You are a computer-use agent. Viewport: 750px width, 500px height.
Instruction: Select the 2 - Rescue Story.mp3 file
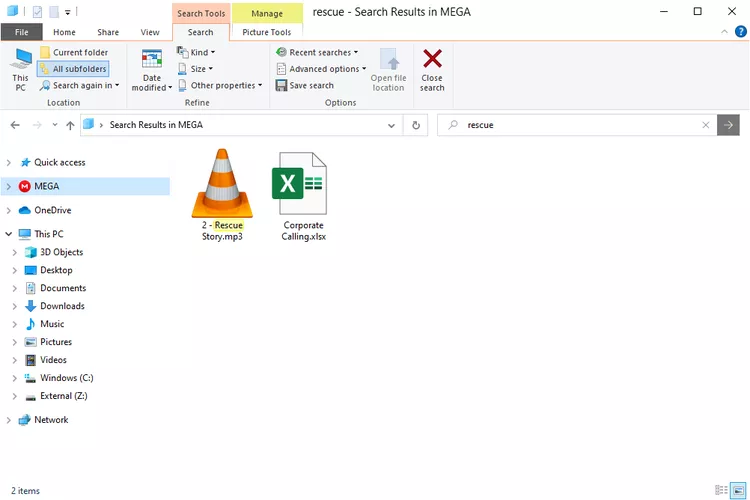[222, 195]
